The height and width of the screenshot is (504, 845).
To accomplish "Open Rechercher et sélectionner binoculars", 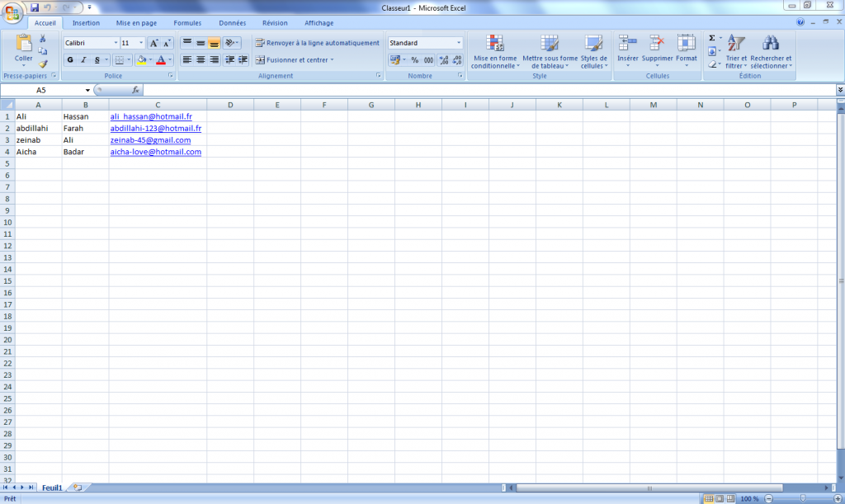I will coord(771,51).
